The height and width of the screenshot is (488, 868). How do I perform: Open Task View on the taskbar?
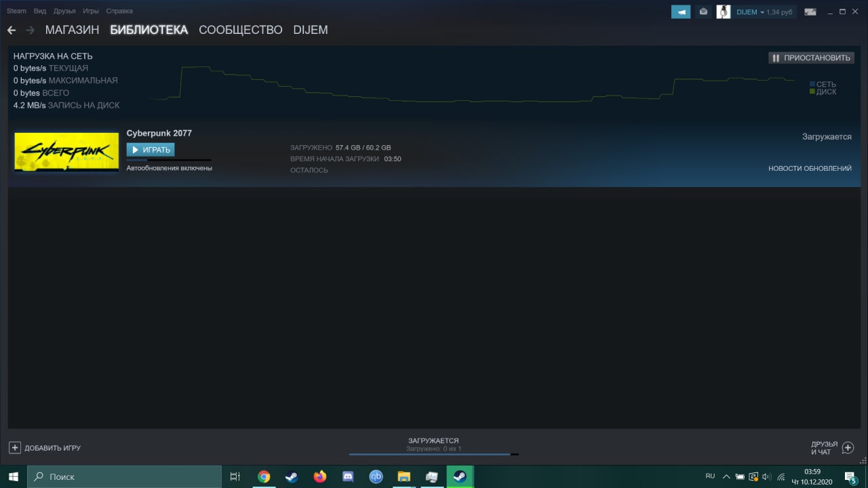pyautogui.click(x=235, y=476)
